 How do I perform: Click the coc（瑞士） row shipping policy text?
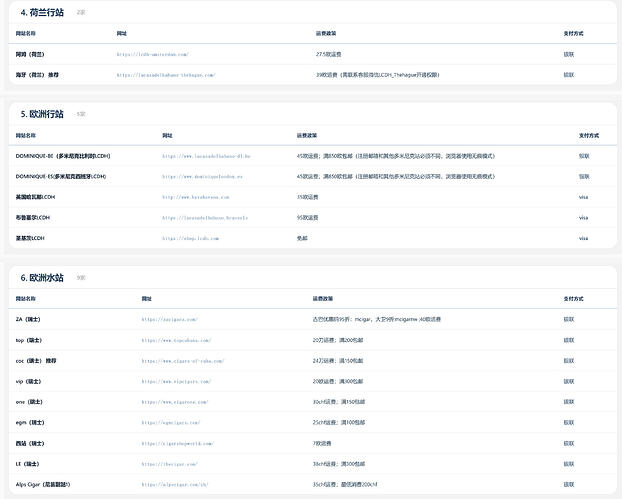pos(338,361)
